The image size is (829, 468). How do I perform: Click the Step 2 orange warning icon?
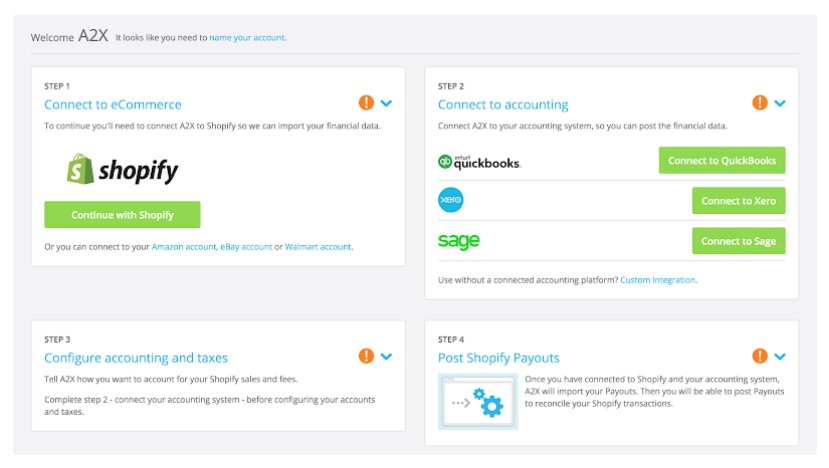click(760, 103)
